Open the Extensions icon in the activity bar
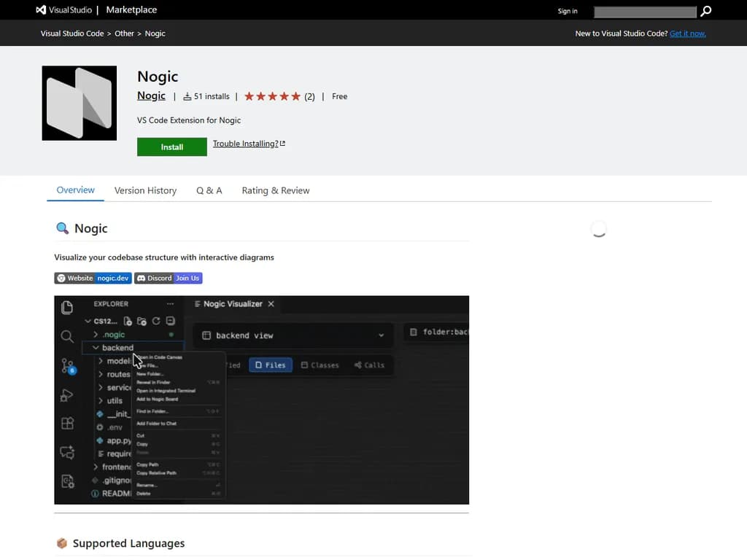This screenshot has height=560, width=747. click(66, 423)
